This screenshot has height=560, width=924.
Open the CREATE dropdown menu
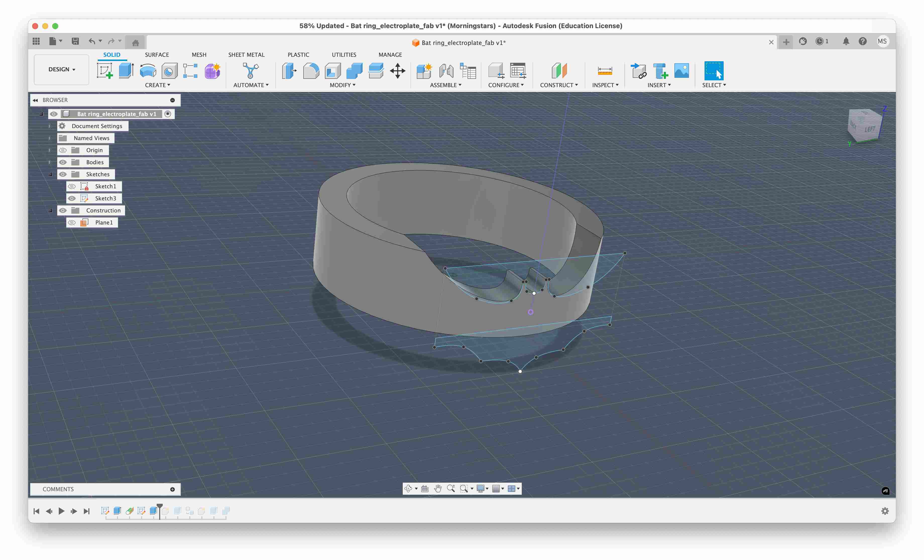pos(157,85)
